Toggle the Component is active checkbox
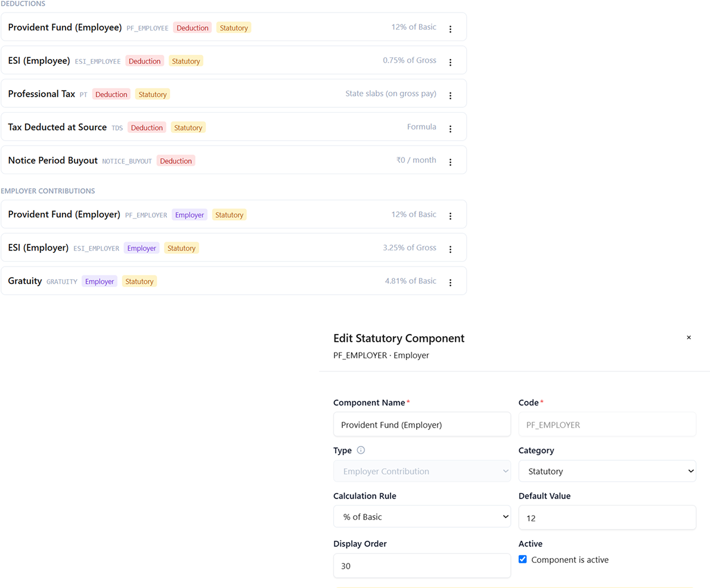The height and width of the screenshot is (588, 710). point(523,559)
